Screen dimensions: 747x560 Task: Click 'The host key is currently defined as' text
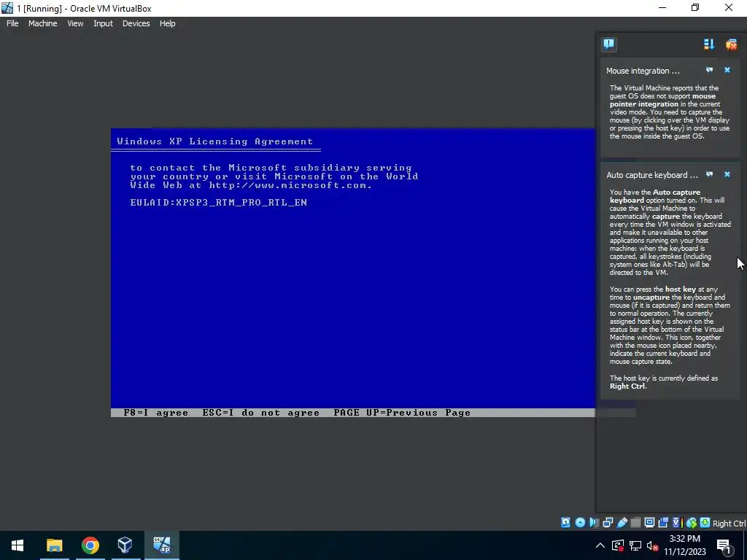pos(663,378)
